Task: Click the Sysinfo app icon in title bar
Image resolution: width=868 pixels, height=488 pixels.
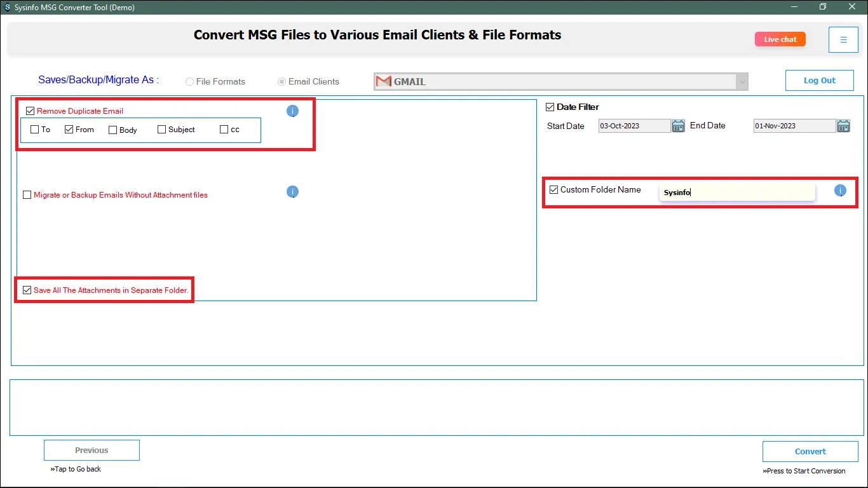Action: 7,7
